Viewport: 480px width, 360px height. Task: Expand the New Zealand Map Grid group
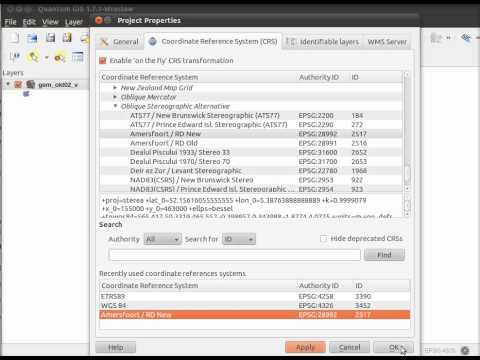115,88
